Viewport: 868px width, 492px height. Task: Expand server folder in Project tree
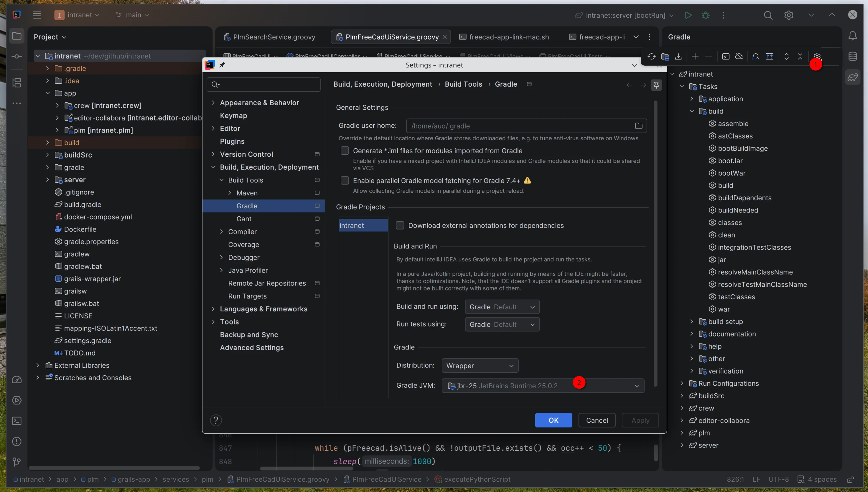(x=47, y=179)
